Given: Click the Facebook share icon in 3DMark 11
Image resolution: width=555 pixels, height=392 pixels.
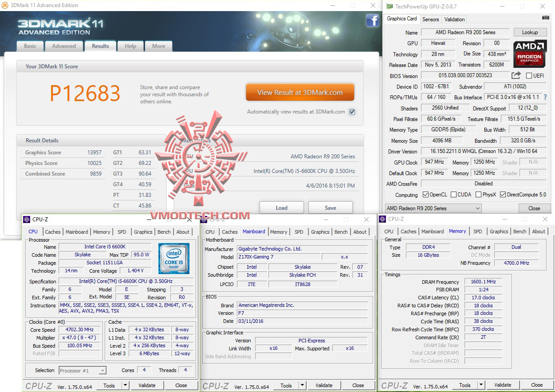Looking at the screenshot, I should pyautogui.click(x=372, y=20).
